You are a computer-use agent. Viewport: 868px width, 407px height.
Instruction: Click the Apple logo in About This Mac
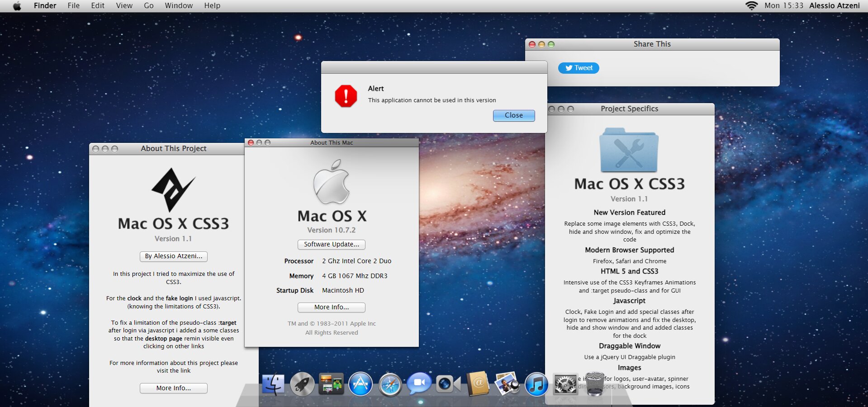[332, 181]
